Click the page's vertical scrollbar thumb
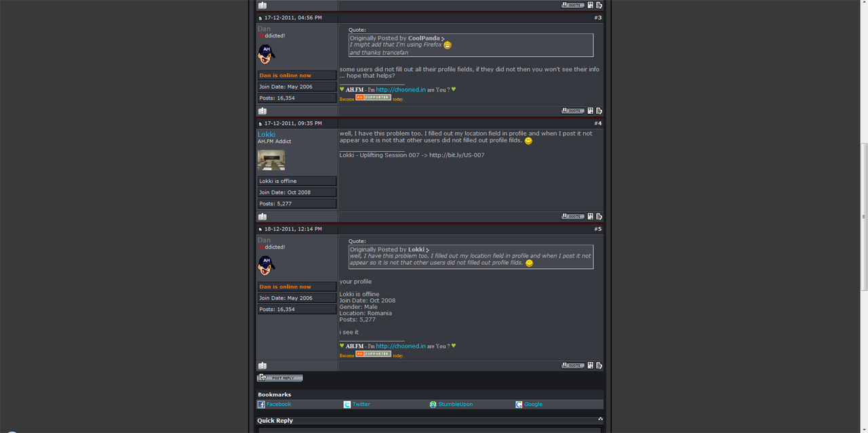 point(864,217)
